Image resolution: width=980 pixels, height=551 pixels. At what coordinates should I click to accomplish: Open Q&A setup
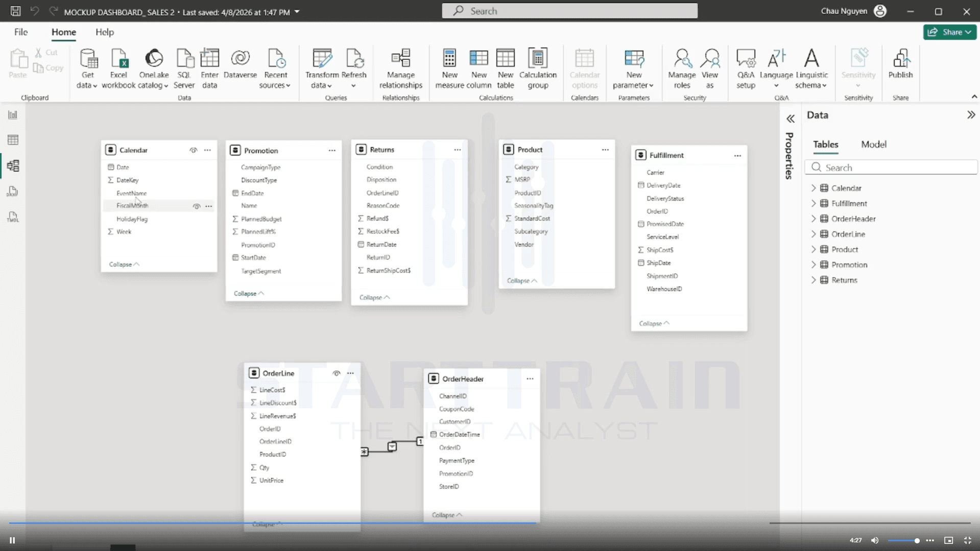click(746, 69)
